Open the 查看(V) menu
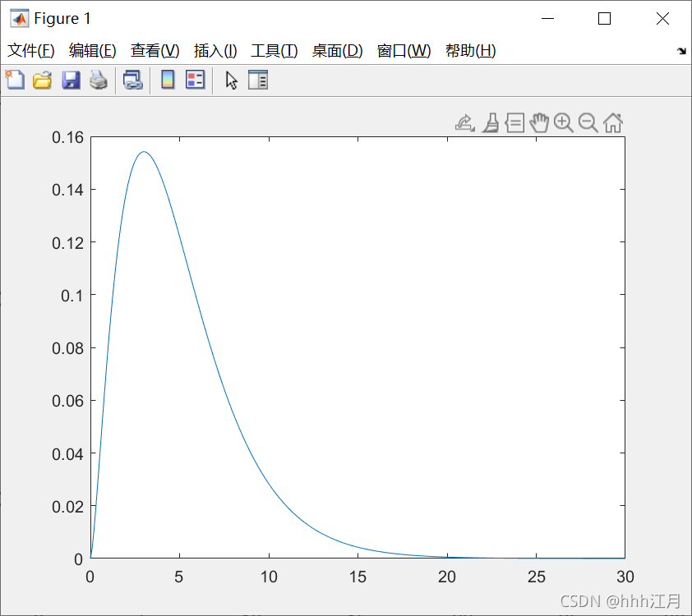The height and width of the screenshot is (616, 692). [x=155, y=51]
